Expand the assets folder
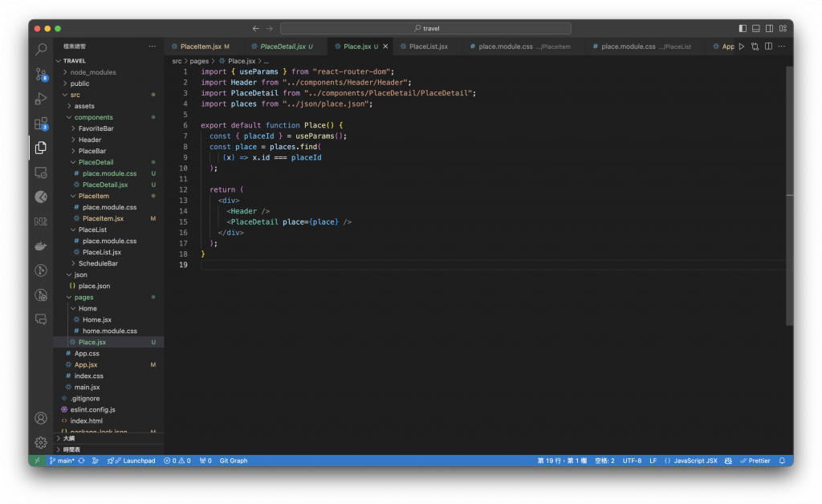Image resolution: width=822 pixels, height=504 pixels. click(x=108, y=106)
